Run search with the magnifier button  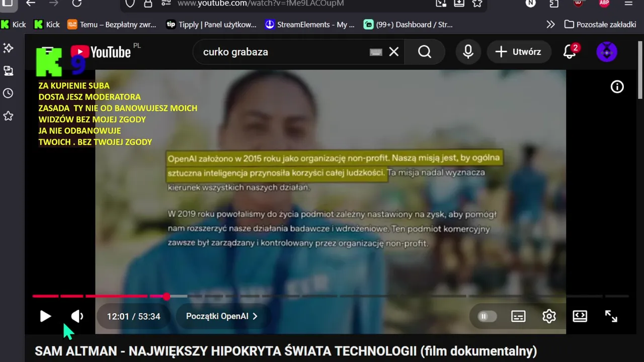425,52
